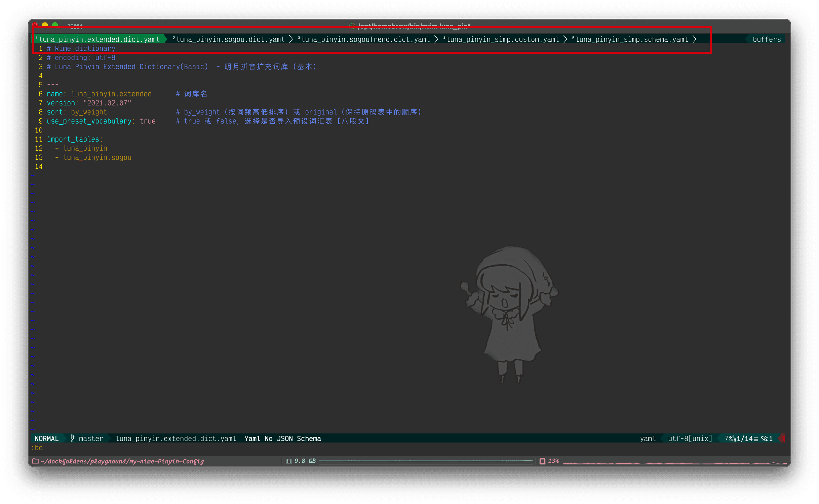This screenshot has height=504, width=819.
Task: Click the master branch name in statusline
Action: click(x=91, y=438)
